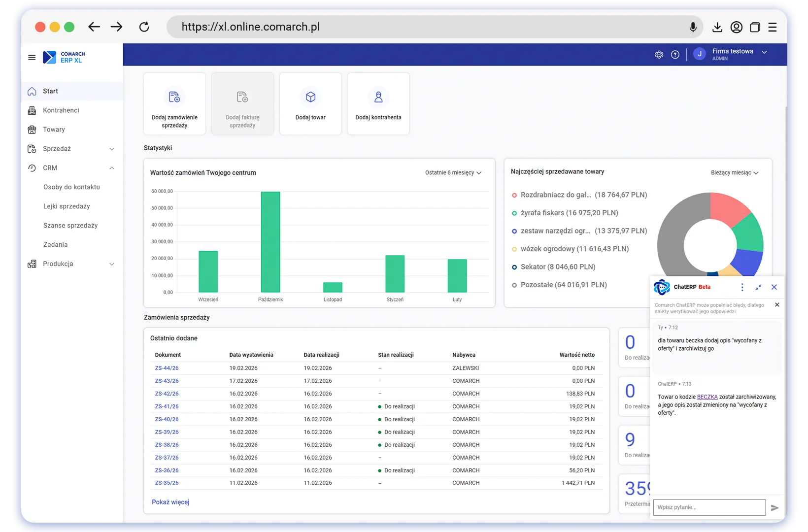The height and width of the screenshot is (532, 808).
Task: Open order ZS-44/26 link
Action: click(167, 368)
